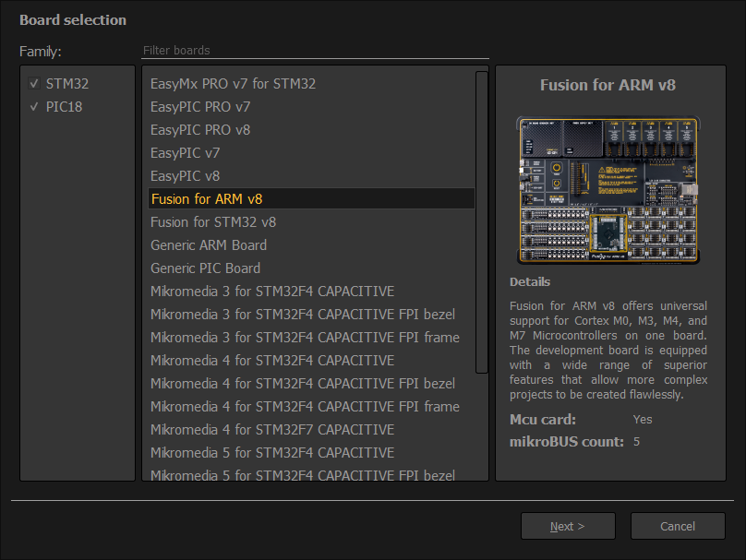
Task: Select Mikromedia 4 for STM32F4 CAPACITIVE
Action: [312, 361]
